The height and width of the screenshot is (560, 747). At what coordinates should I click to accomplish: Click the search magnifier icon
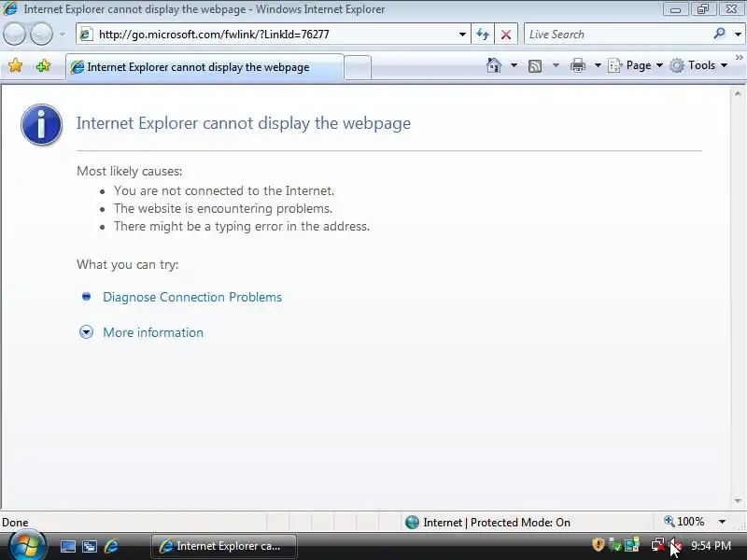[719, 34]
